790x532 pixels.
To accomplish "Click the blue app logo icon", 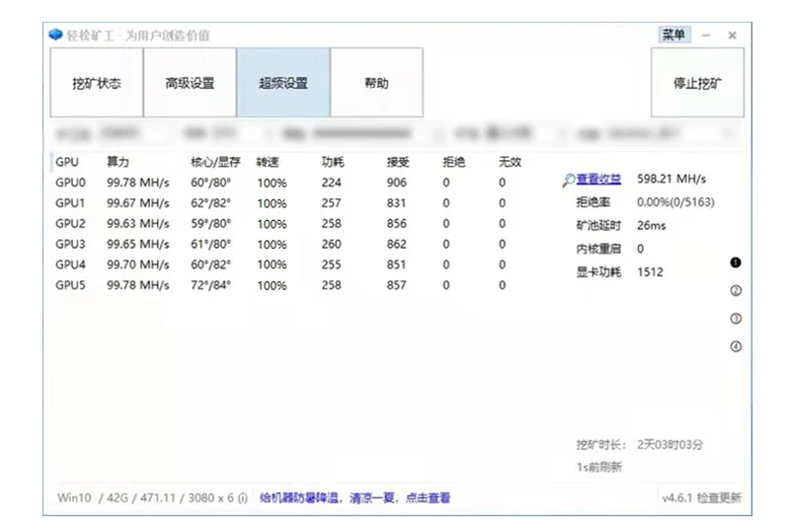I will click(x=56, y=36).
